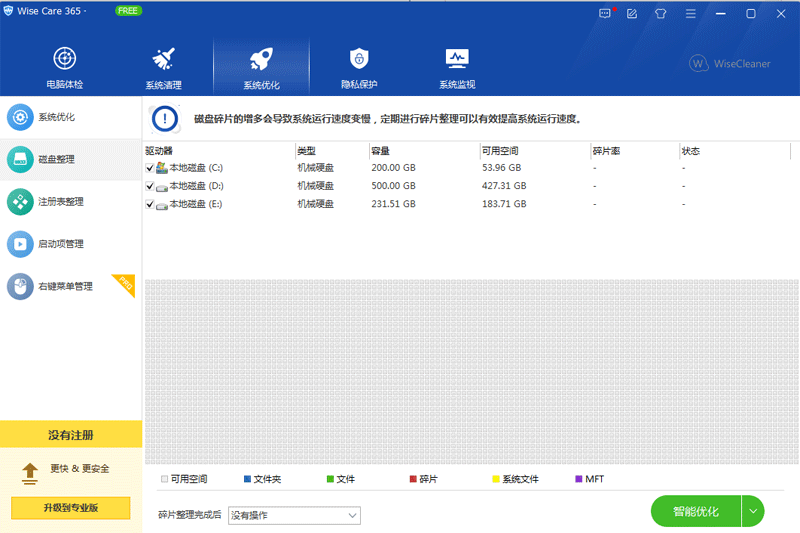800x533 pixels.
Task: Open 隐私保护 (privacy protection) section
Action: tap(359, 66)
